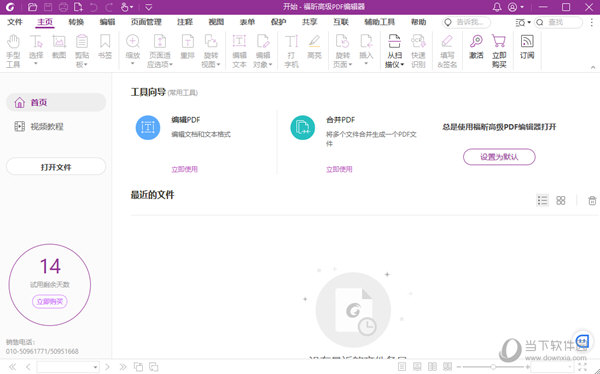Click Set as Default (设置为默认) button
The width and height of the screenshot is (600, 374).
pos(499,157)
